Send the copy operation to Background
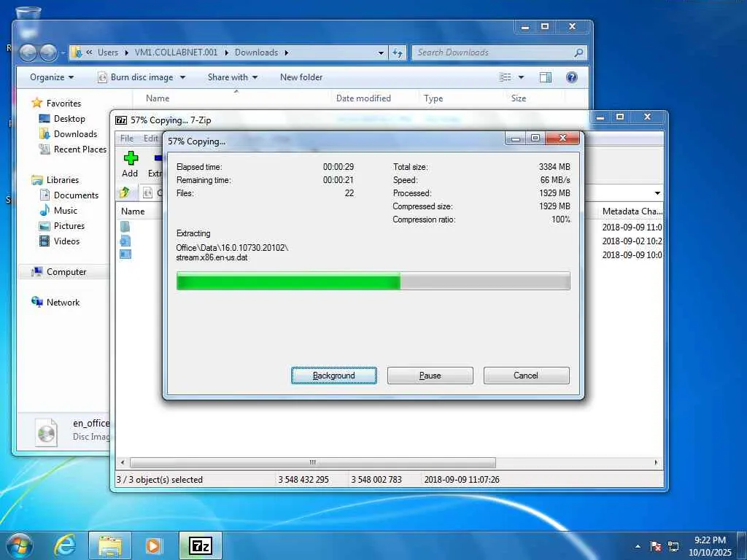 [x=334, y=376]
